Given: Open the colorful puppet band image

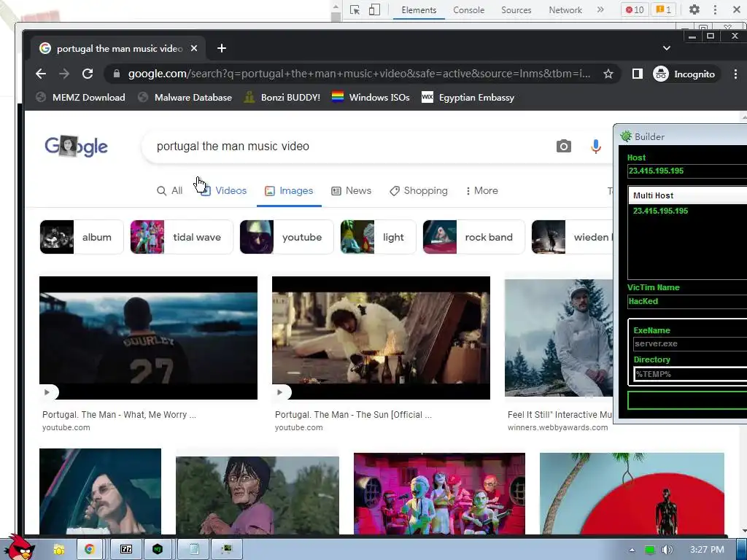Looking at the screenshot, I should [439, 494].
